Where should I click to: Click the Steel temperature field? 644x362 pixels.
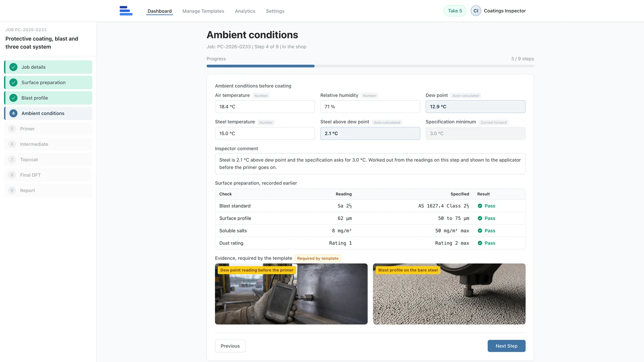(265, 134)
